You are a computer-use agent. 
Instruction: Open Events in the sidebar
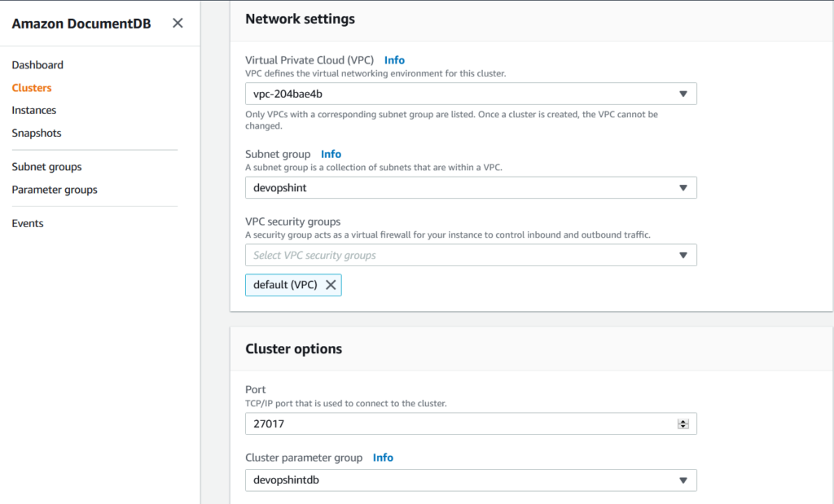tap(28, 223)
